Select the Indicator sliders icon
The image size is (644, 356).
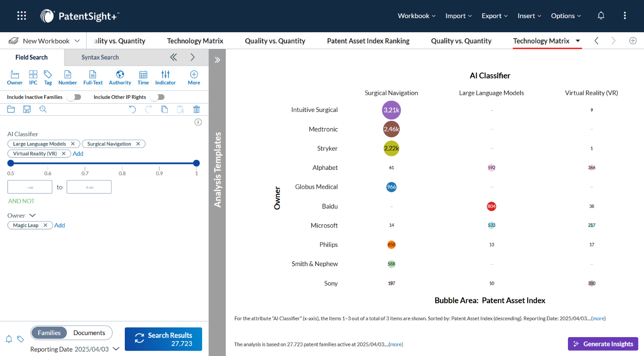pos(165,78)
